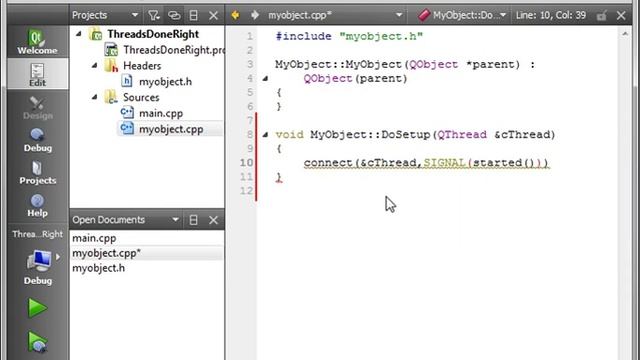The image size is (640, 360).
Task: Split the Projects pane
Action: click(x=193, y=16)
